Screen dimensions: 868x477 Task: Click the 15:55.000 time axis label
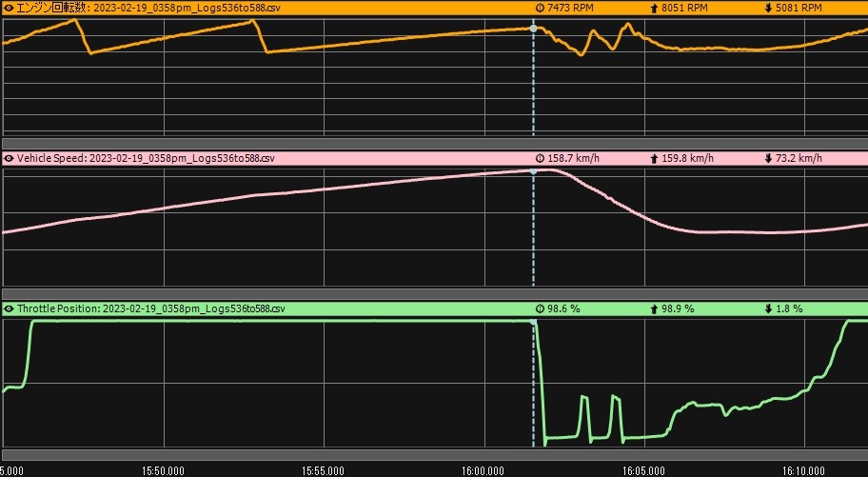(323, 471)
